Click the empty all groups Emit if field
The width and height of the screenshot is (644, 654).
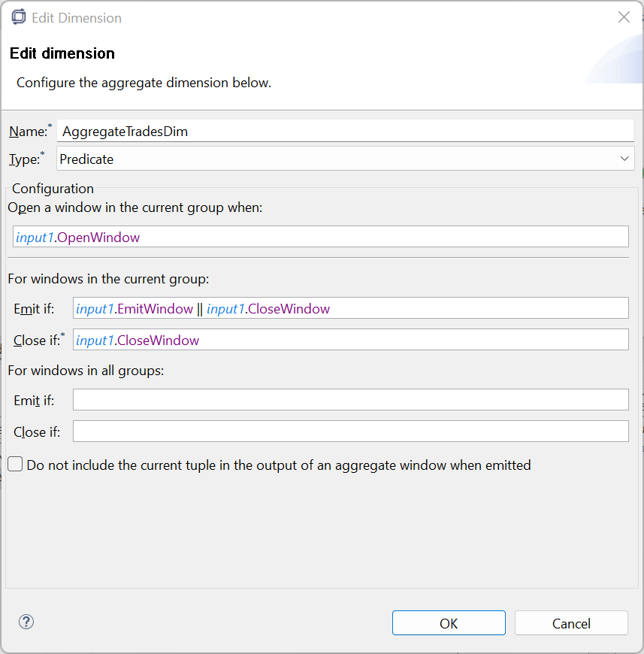point(350,400)
